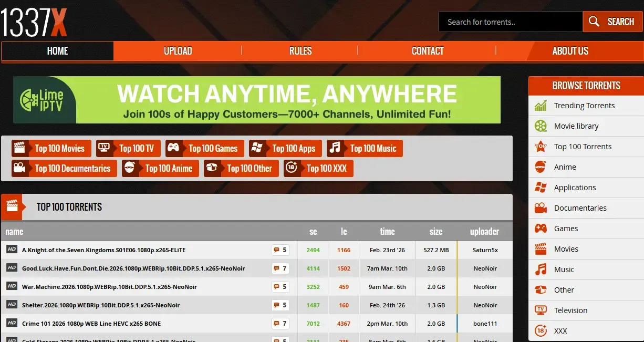Click the 'se' seeders column header
644x342 pixels.
click(x=313, y=232)
